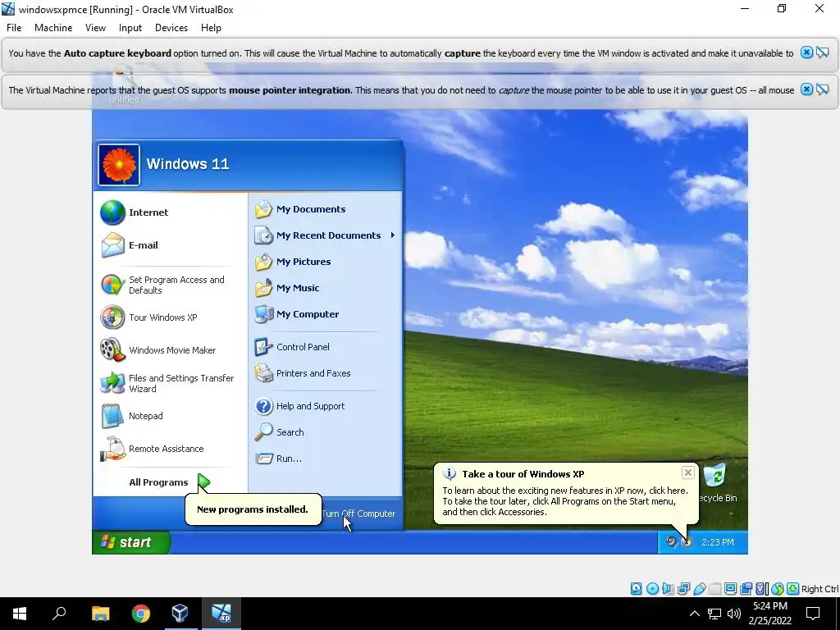Switch to VirtualBox Manager taskbar icon

click(180, 614)
